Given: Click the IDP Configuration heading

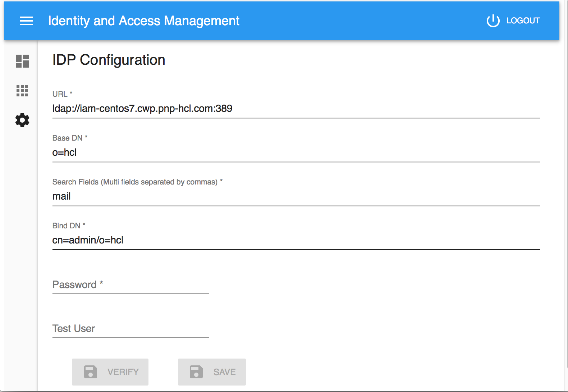Looking at the screenshot, I should pos(109,60).
